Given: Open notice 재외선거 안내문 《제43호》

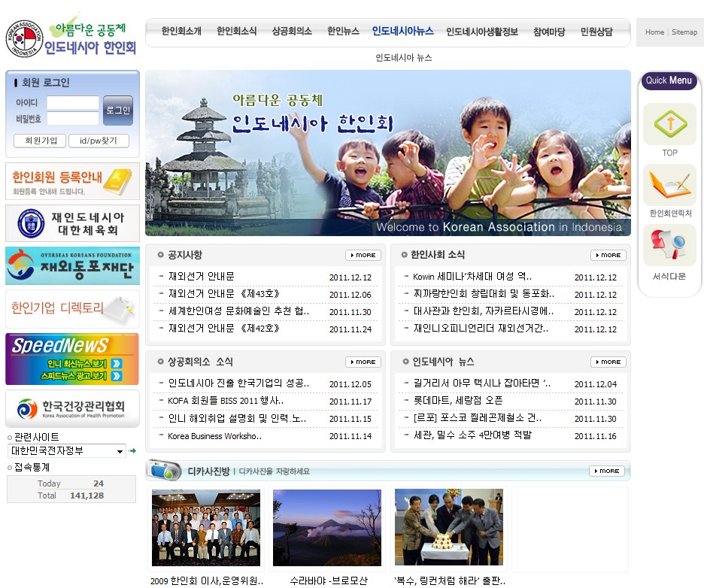Looking at the screenshot, I should [x=223, y=293].
